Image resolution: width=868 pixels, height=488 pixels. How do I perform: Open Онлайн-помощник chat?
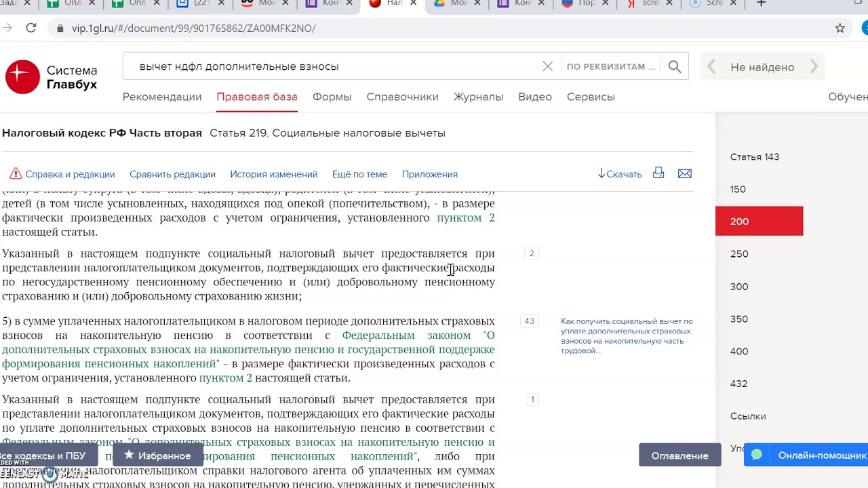(x=806, y=455)
